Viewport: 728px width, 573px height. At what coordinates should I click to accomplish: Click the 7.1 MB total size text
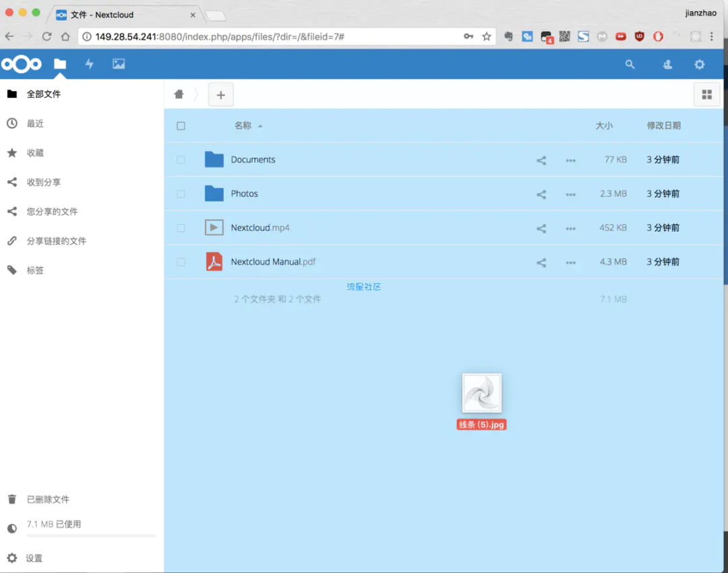(613, 299)
